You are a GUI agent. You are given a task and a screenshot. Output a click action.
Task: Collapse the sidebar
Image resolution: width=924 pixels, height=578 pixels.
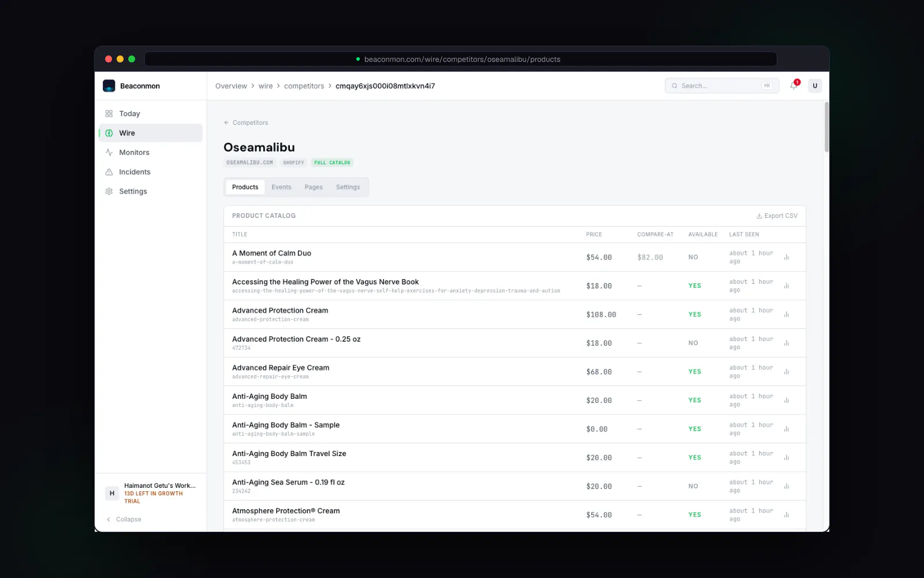[x=124, y=520]
